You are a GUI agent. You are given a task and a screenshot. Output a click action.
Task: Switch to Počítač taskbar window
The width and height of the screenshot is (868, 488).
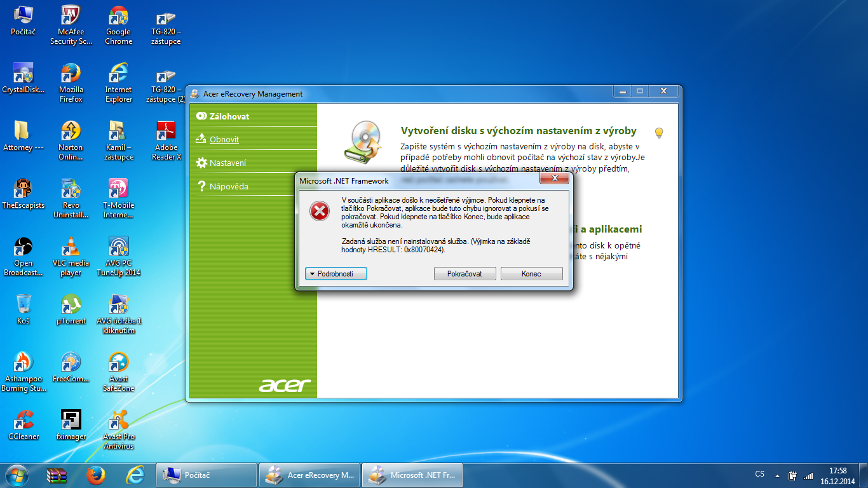pos(206,475)
